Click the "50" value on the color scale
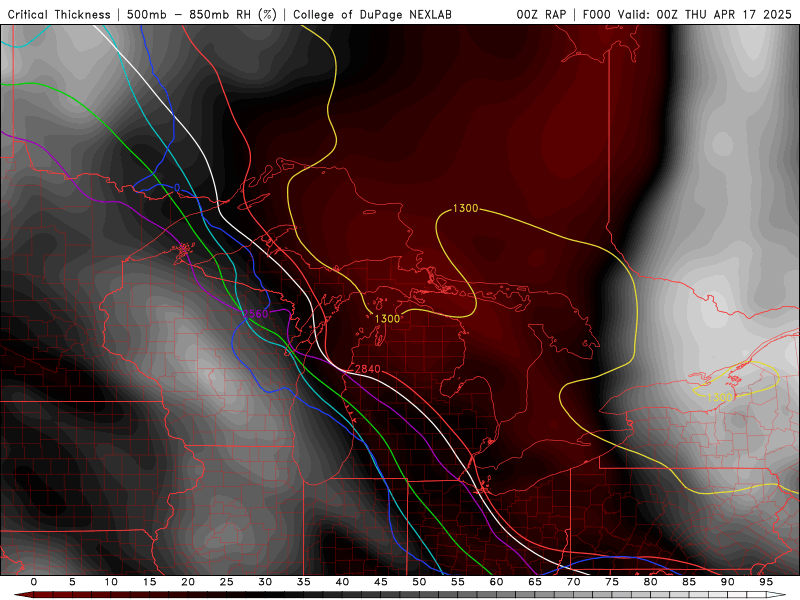Image resolution: width=800 pixels, height=600 pixels. pos(419,582)
